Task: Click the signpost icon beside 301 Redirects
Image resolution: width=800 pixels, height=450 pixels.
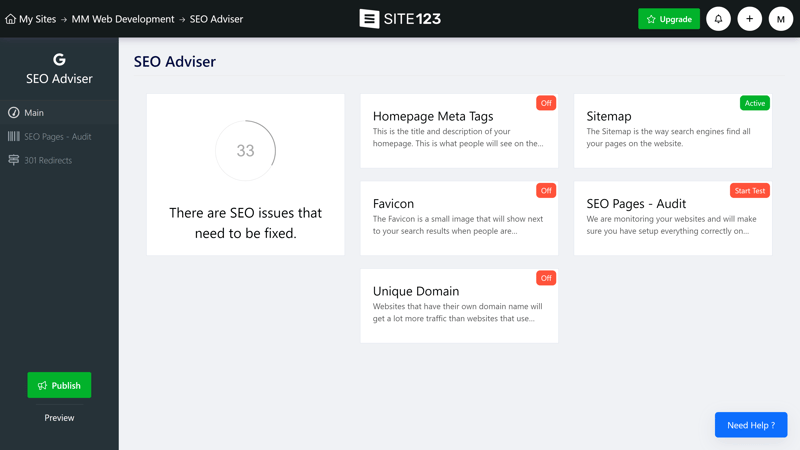Action: [x=14, y=160]
